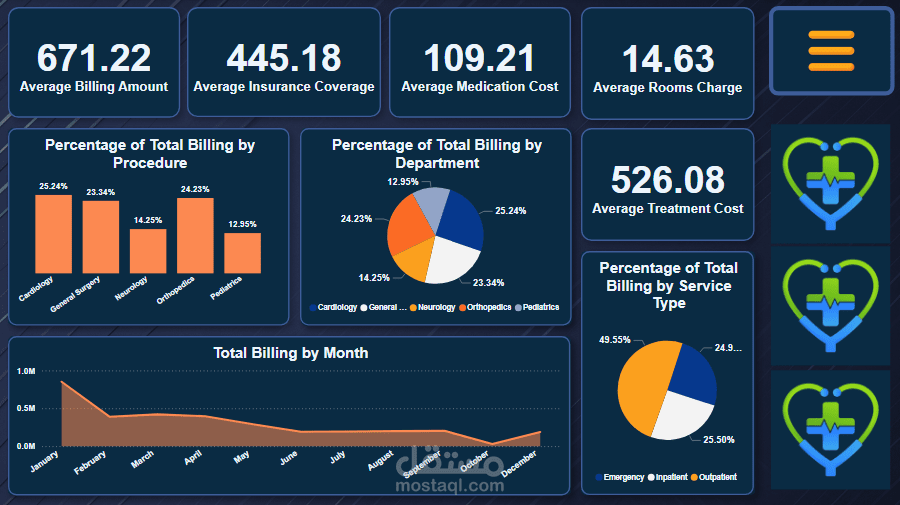Screen dimensions: 900x505
Task: Click the Average Billing Amount 671.22 card
Action: click(94, 63)
